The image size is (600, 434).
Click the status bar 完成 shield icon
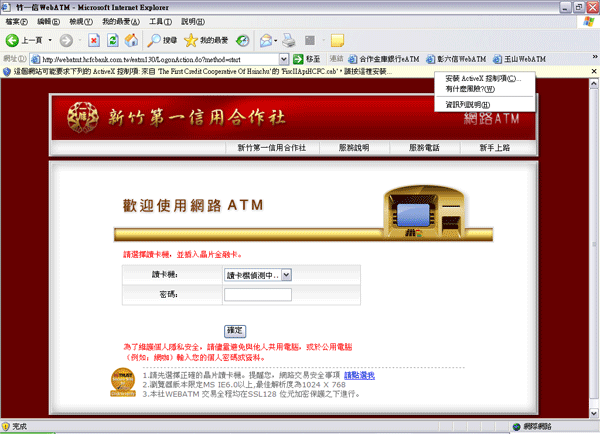(x=5, y=426)
